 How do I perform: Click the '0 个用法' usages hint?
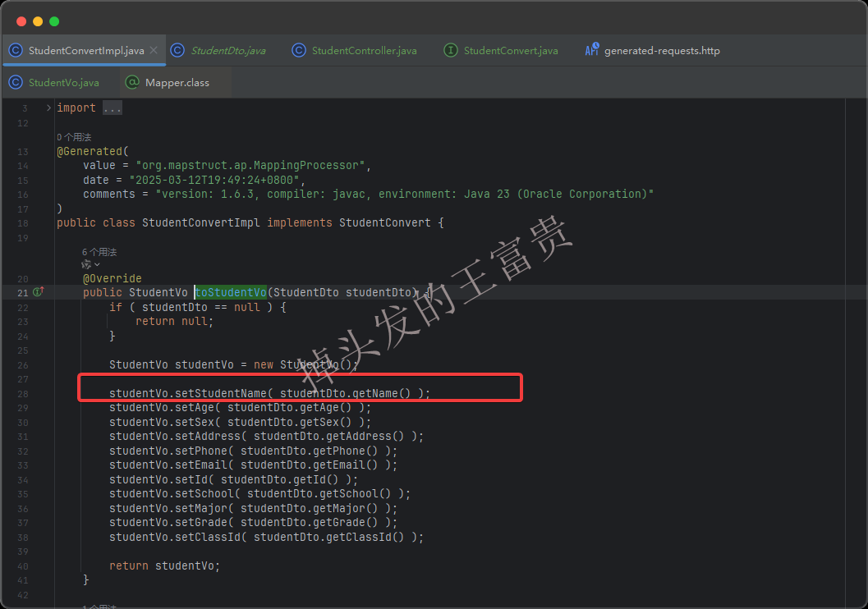click(x=74, y=137)
